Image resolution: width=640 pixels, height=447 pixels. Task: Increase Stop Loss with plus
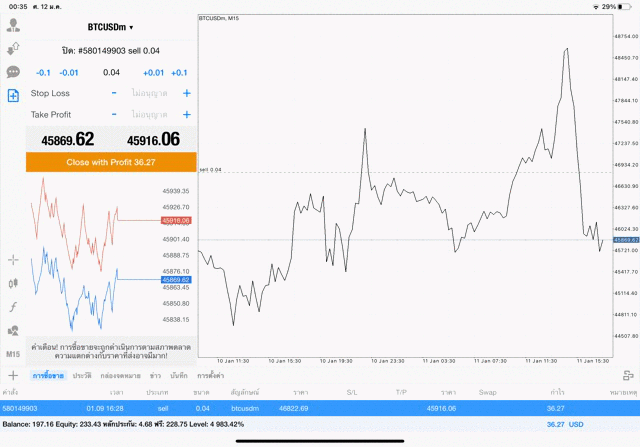[186, 93]
